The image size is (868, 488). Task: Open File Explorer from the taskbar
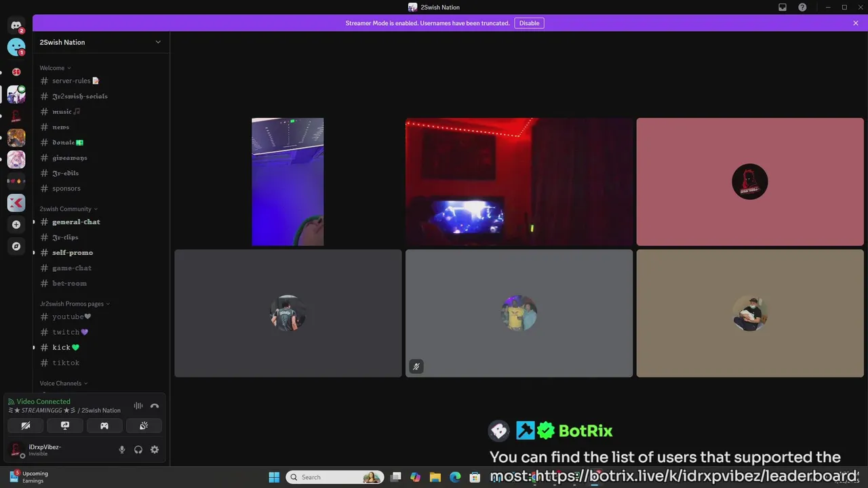coord(435,477)
